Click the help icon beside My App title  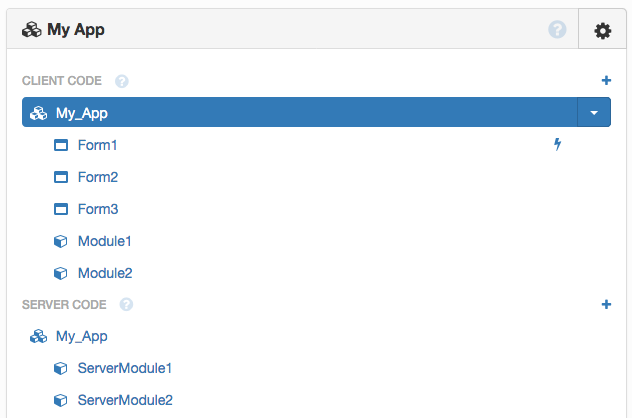(x=557, y=29)
